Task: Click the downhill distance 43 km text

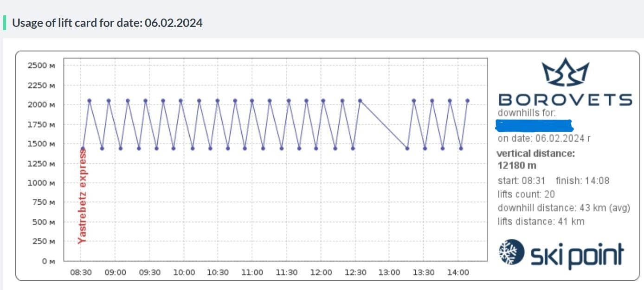Action: [x=564, y=208]
